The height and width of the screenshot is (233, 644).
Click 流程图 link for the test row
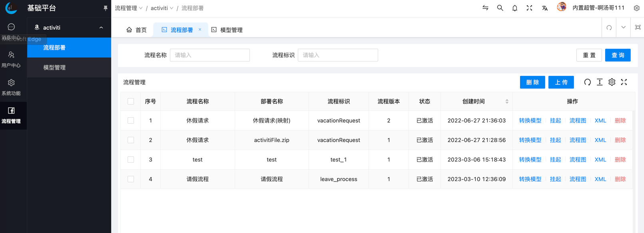point(578,160)
